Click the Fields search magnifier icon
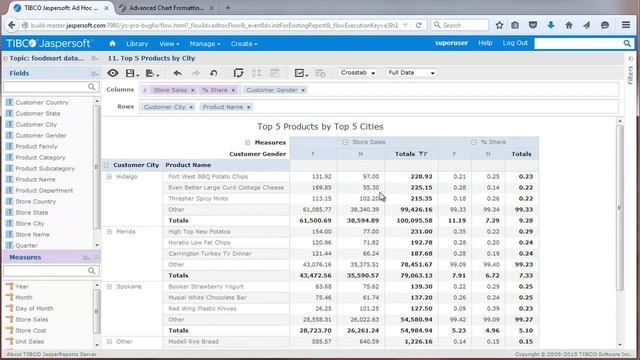This screenshot has width=640, height=360. coord(91,87)
